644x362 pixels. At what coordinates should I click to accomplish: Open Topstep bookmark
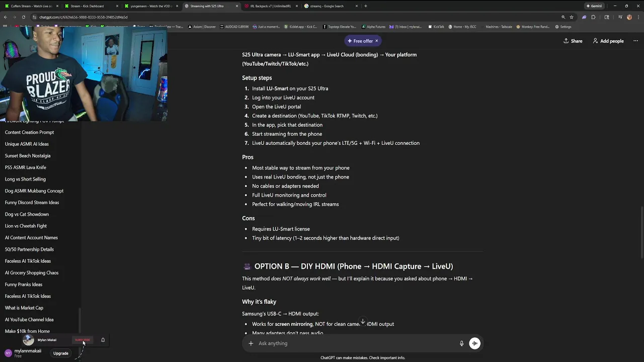tap(340, 27)
